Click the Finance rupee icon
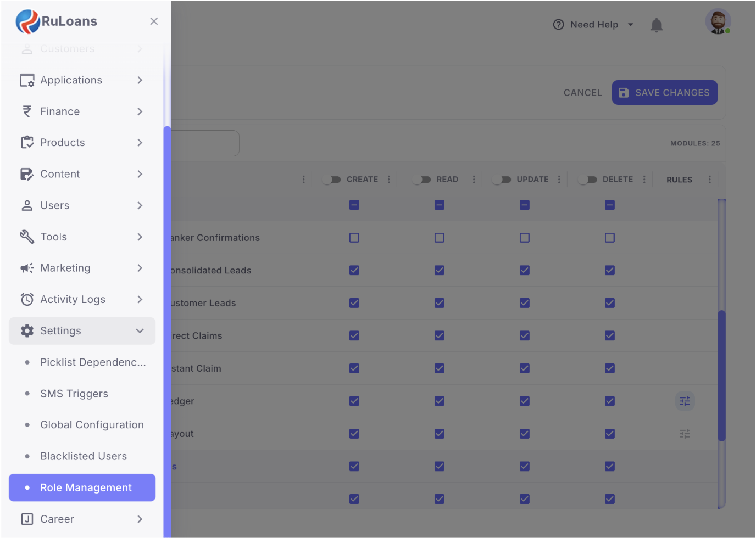The image size is (756, 538). [27, 111]
